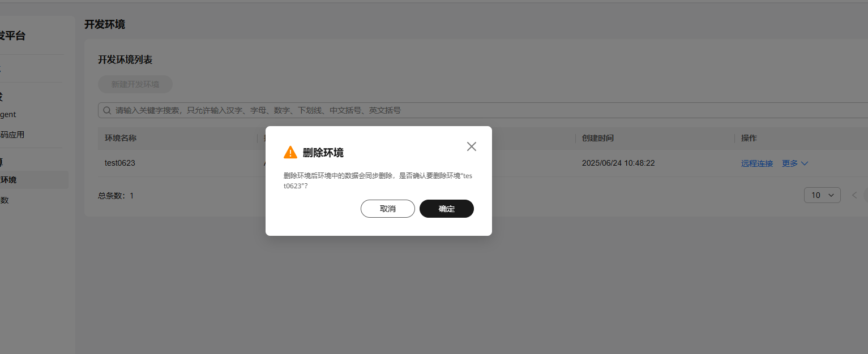Open the gent sidebar menu item
868x354 pixels.
[8, 114]
